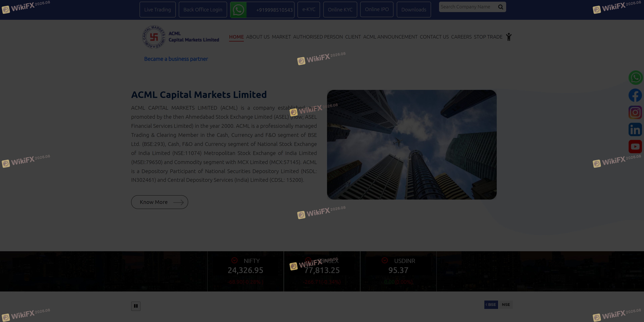Focus the Search Company Name field
Screen dimensions: 644x322
pos(468,7)
